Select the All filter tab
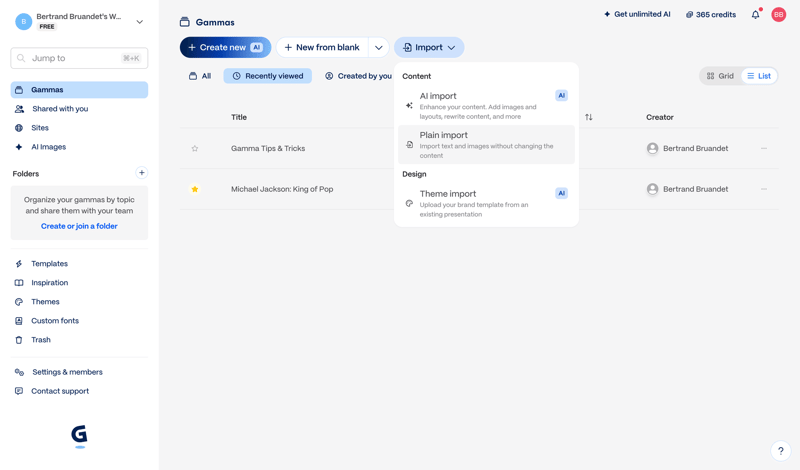This screenshot has width=800, height=470. [200, 76]
